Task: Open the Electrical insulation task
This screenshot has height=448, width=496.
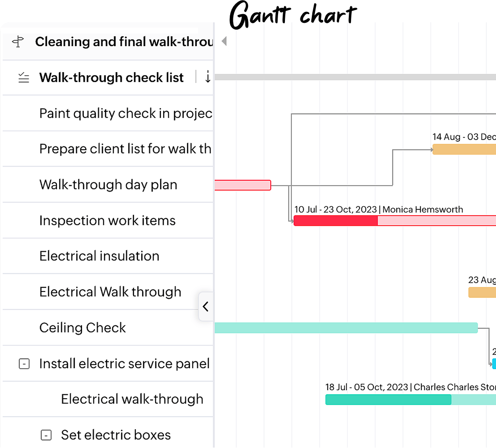Action: (x=99, y=256)
